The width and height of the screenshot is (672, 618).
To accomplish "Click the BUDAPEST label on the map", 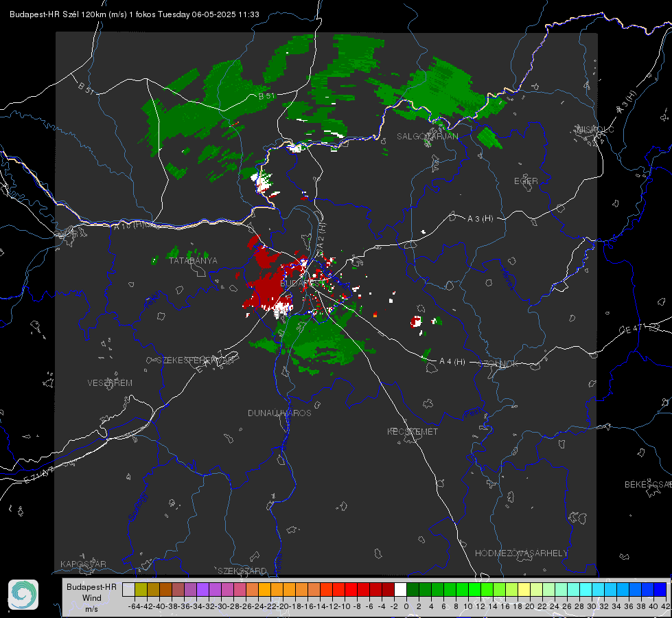I will coord(302,284).
